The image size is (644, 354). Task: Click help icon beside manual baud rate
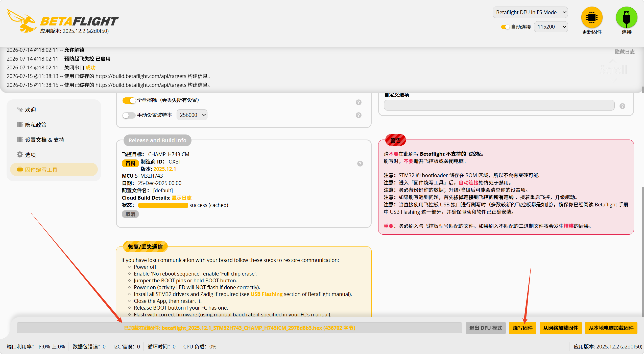coord(359,115)
